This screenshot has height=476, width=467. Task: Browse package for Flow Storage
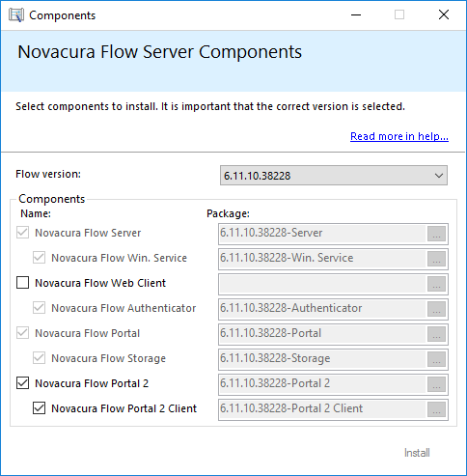tap(436, 359)
